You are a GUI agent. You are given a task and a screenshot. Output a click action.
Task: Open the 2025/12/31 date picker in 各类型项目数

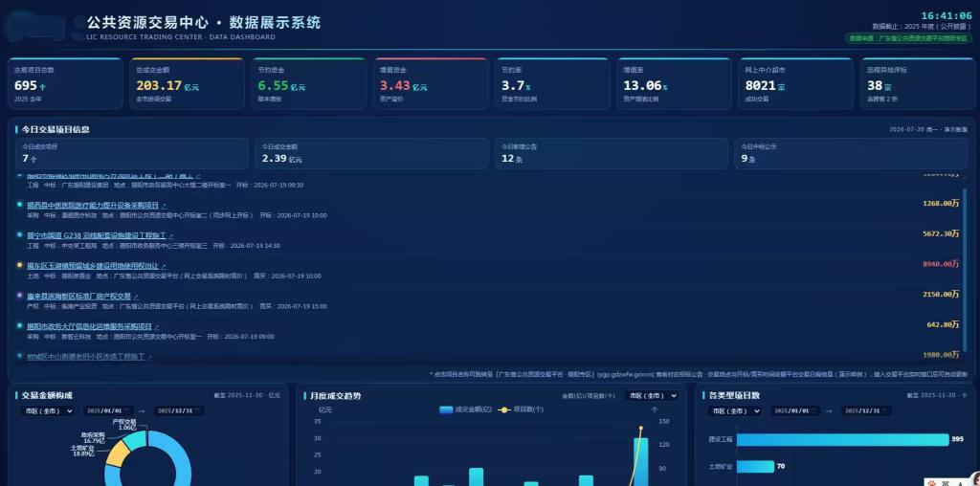[x=866, y=411]
